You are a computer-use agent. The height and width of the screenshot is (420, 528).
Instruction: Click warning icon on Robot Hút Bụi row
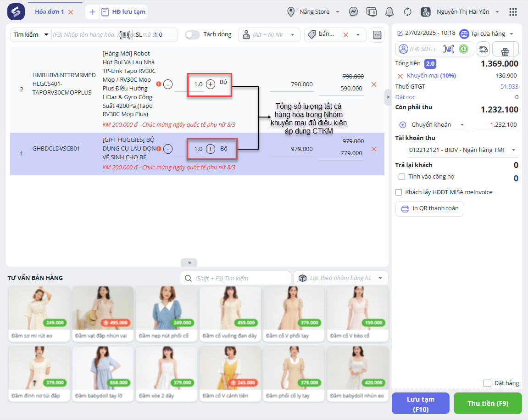[159, 84]
